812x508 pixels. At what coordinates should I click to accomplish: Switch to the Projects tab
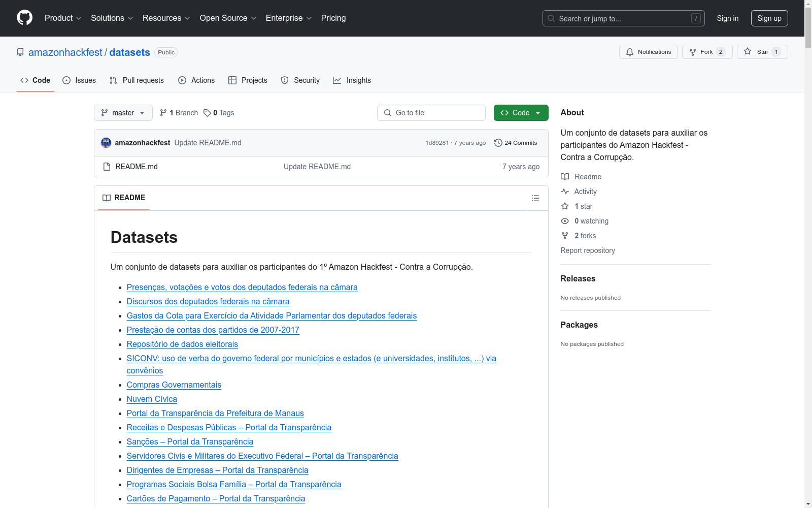[248, 80]
